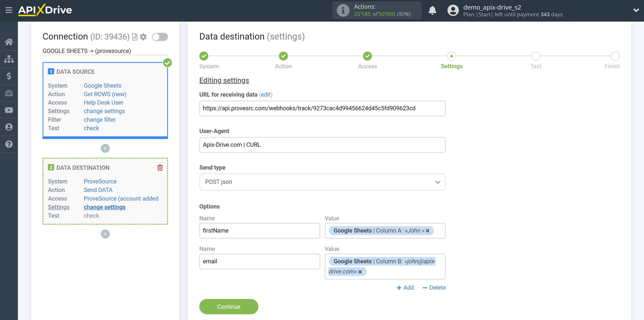Image resolution: width=644 pixels, height=320 pixels.
Task: Delete the last option row
Action: [434, 288]
